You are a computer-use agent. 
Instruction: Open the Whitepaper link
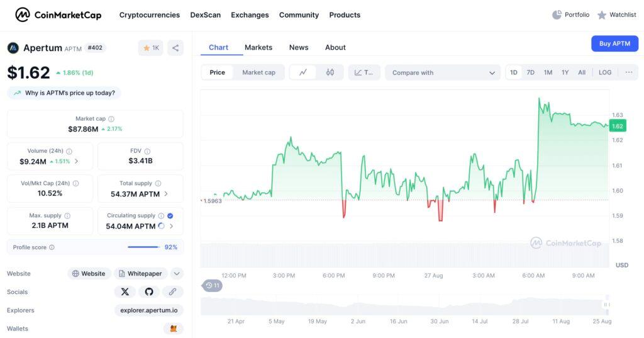click(140, 274)
